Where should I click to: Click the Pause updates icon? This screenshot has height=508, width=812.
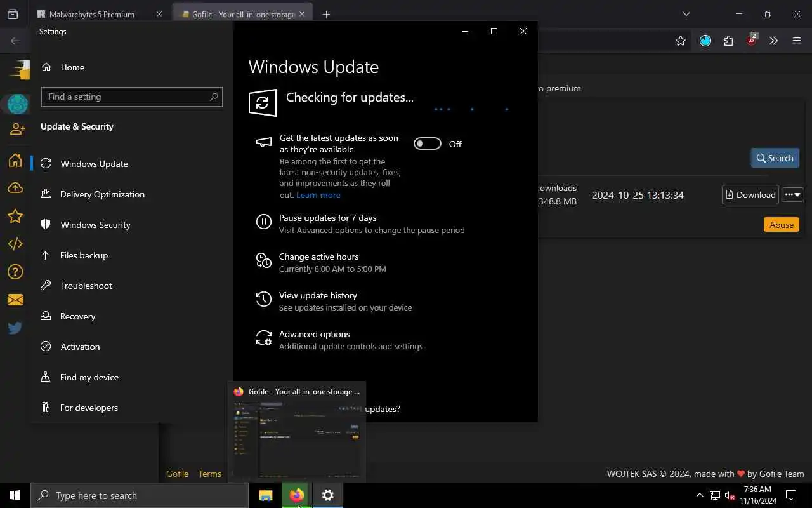click(263, 222)
